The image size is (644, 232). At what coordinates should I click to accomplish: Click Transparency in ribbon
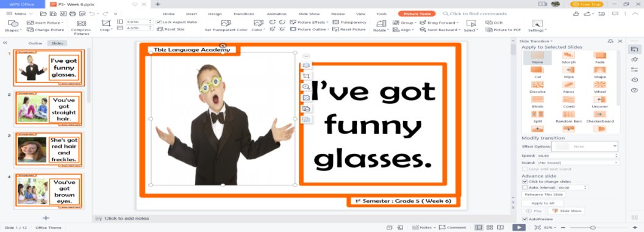pos(349,22)
